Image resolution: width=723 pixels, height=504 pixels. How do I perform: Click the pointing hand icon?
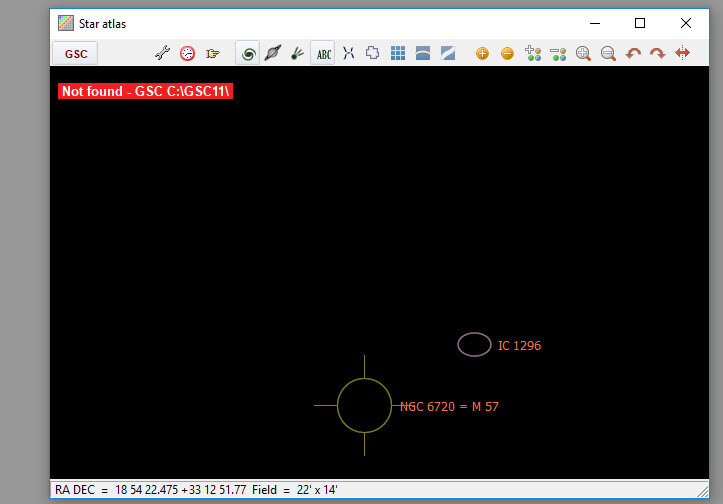point(213,53)
